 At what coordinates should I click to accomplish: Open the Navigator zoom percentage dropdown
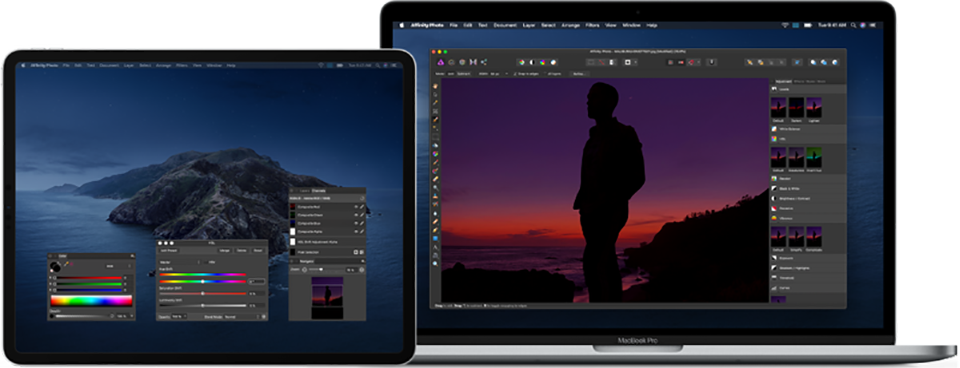pyautogui.click(x=351, y=270)
